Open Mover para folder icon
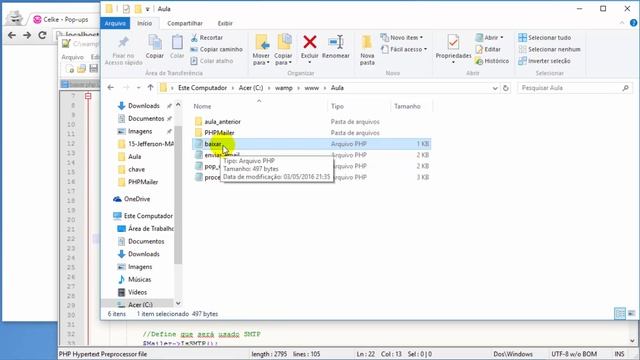The height and width of the screenshot is (360, 640). 261,50
